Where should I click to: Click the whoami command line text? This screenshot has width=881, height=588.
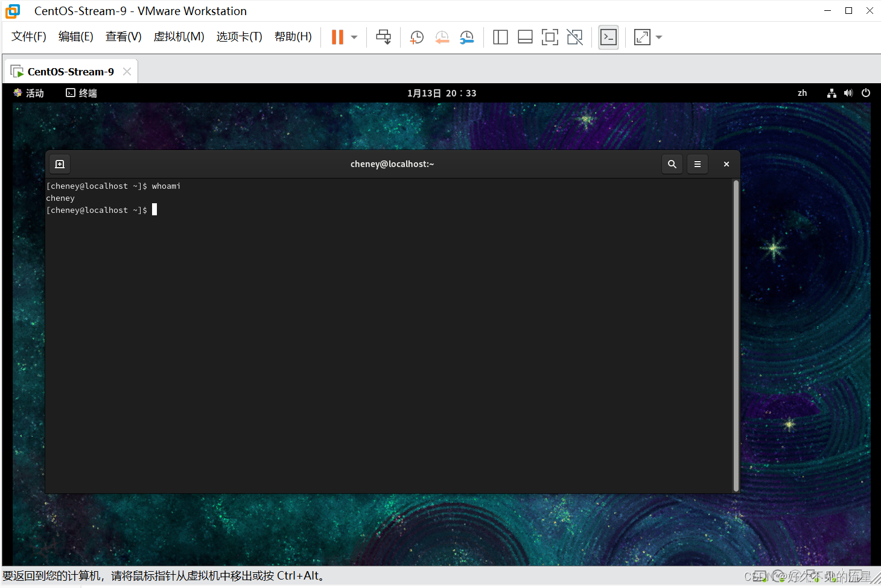click(x=166, y=186)
